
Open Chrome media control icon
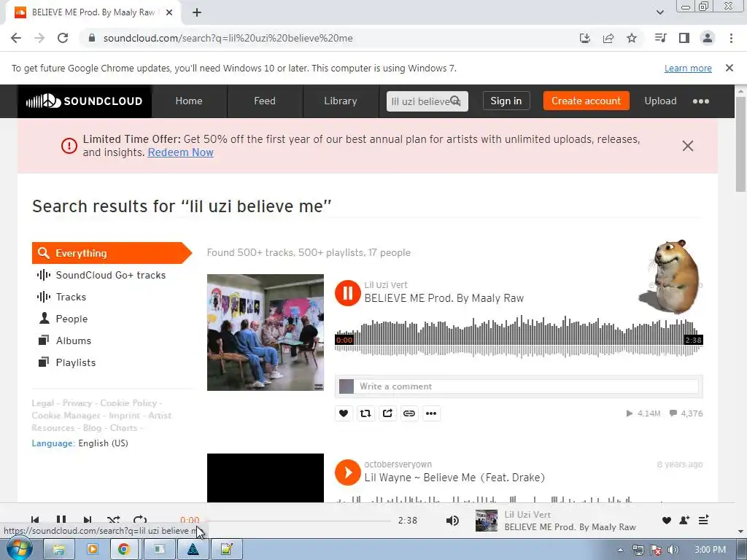tap(660, 38)
